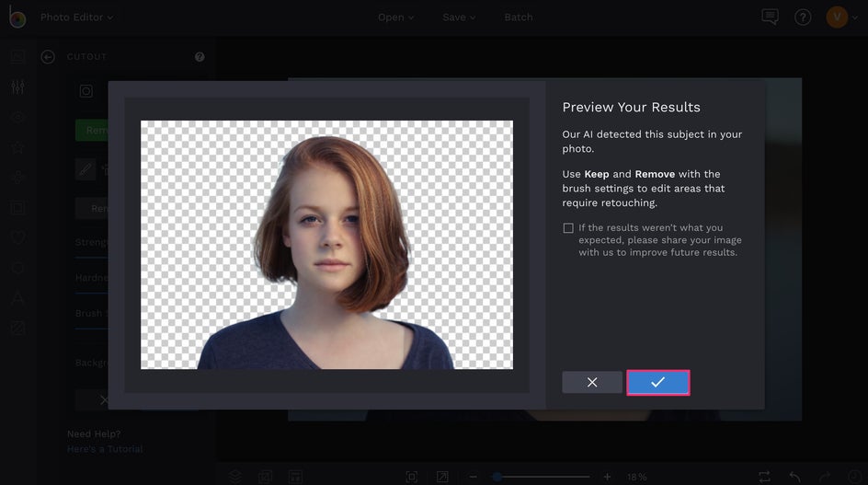Confirm the cutout with the blue checkmark button
The height and width of the screenshot is (485, 868).
tap(657, 382)
